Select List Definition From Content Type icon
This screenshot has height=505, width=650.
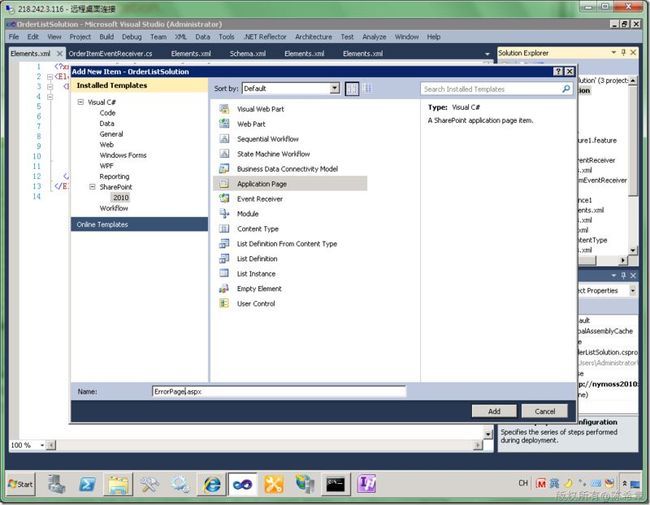[224, 243]
